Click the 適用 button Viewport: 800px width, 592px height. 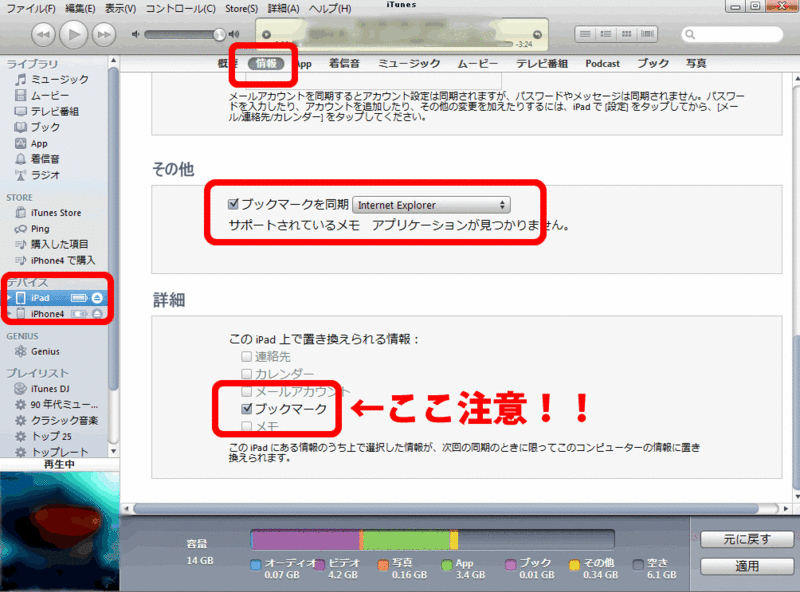747,566
